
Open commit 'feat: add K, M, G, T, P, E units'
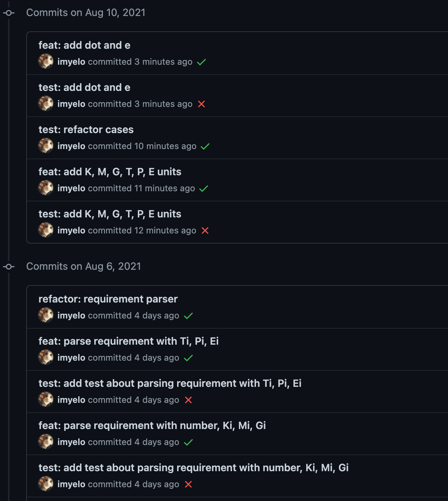pyautogui.click(x=110, y=172)
